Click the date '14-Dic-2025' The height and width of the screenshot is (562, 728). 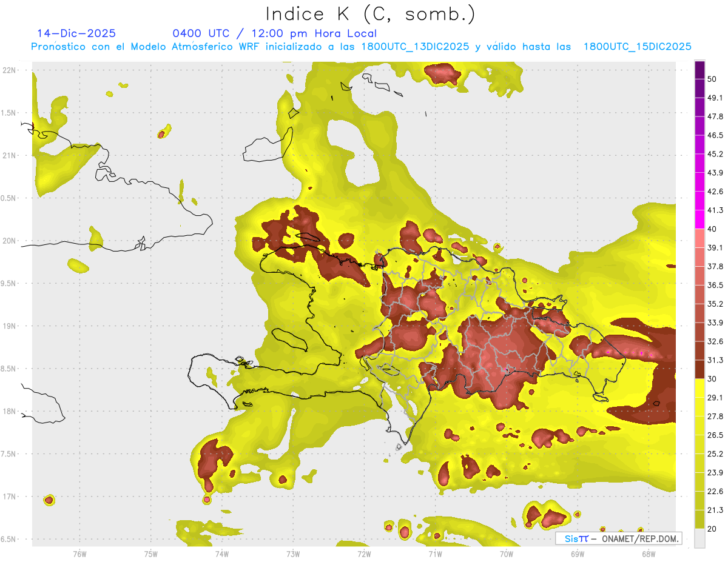[x=76, y=33]
